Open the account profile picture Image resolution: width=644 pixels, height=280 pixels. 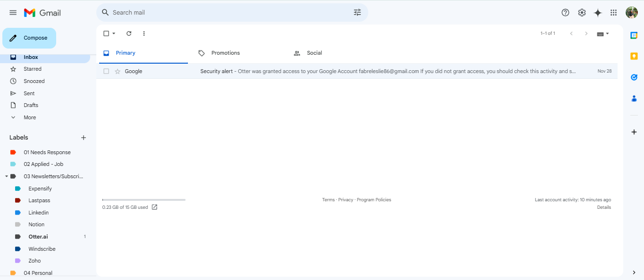[x=632, y=13]
